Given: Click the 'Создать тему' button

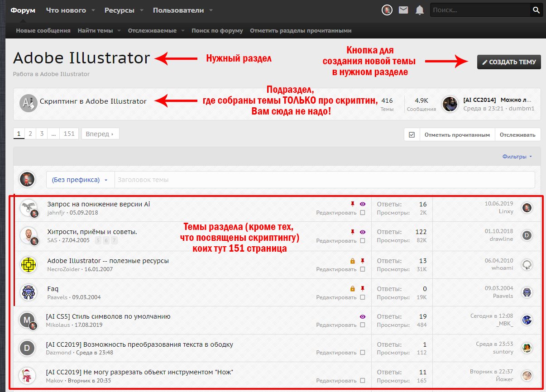Looking at the screenshot, I should point(509,62).
